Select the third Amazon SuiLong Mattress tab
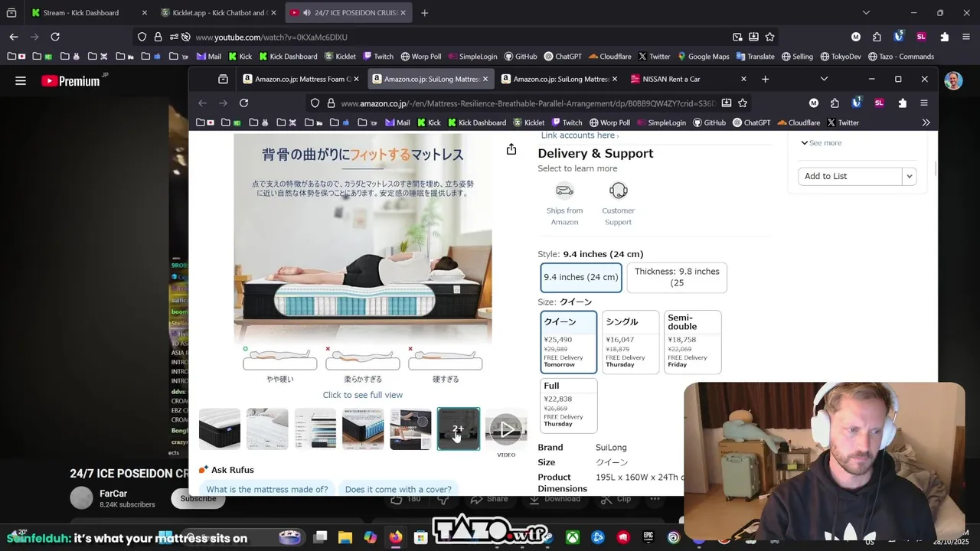Viewport: 980px width, 551px height. (559, 79)
